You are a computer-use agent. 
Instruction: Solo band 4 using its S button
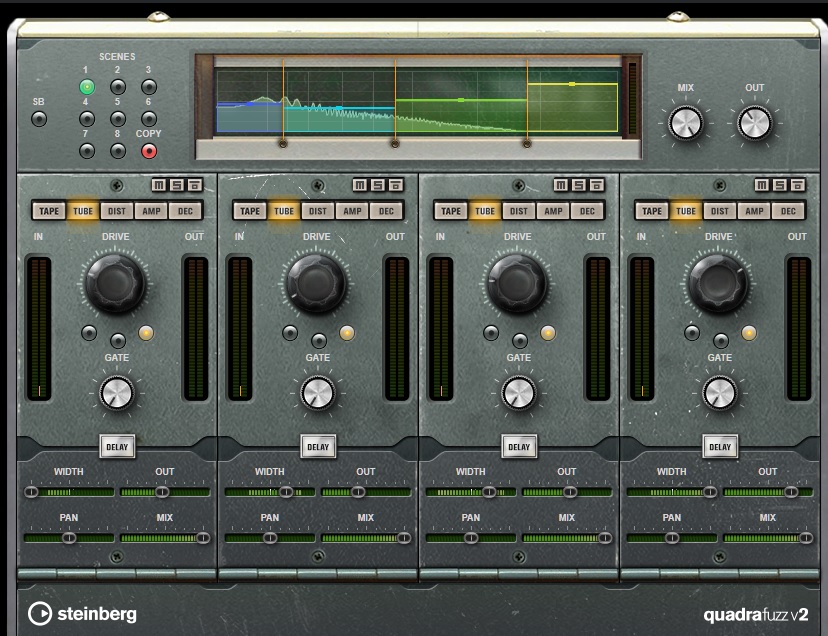pos(780,185)
